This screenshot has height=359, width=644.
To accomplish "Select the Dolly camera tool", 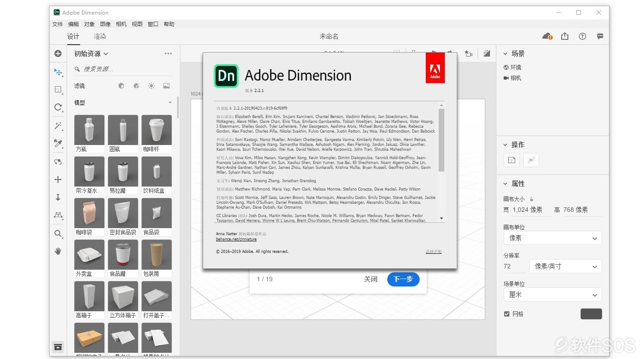I will (58, 197).
